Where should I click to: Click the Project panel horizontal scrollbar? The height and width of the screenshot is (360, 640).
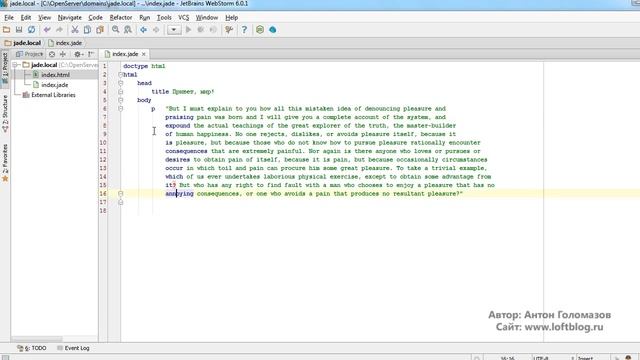click(x=37, y=339)
